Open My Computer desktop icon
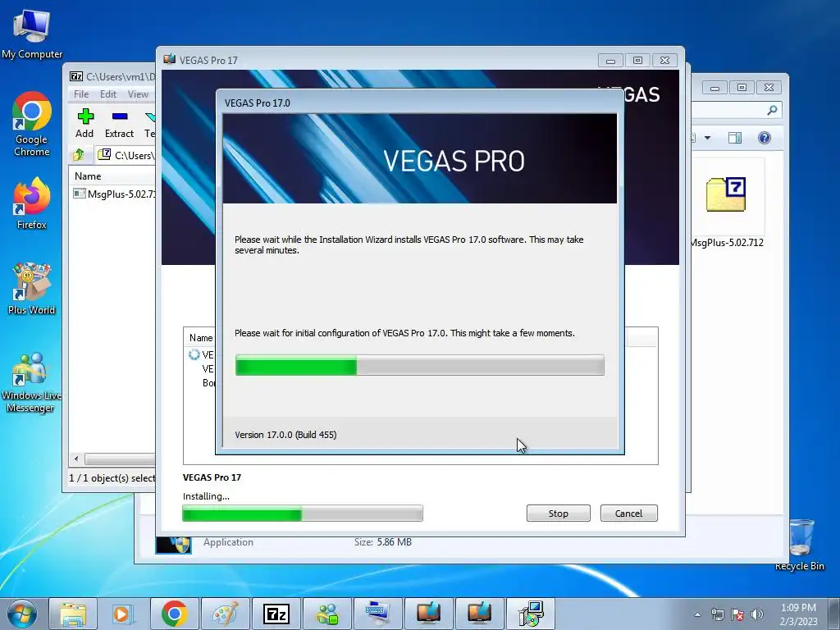 32,33
